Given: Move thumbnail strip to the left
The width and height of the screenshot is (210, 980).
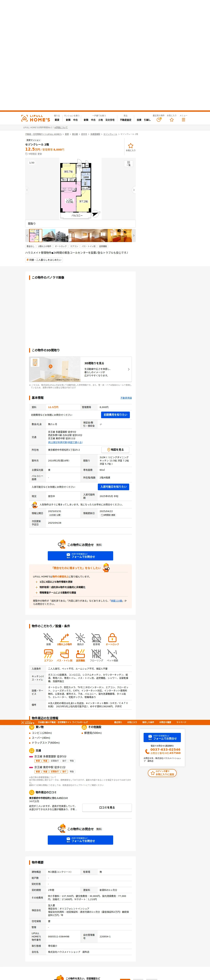Looking at the screenshot, I should [27, 236].
